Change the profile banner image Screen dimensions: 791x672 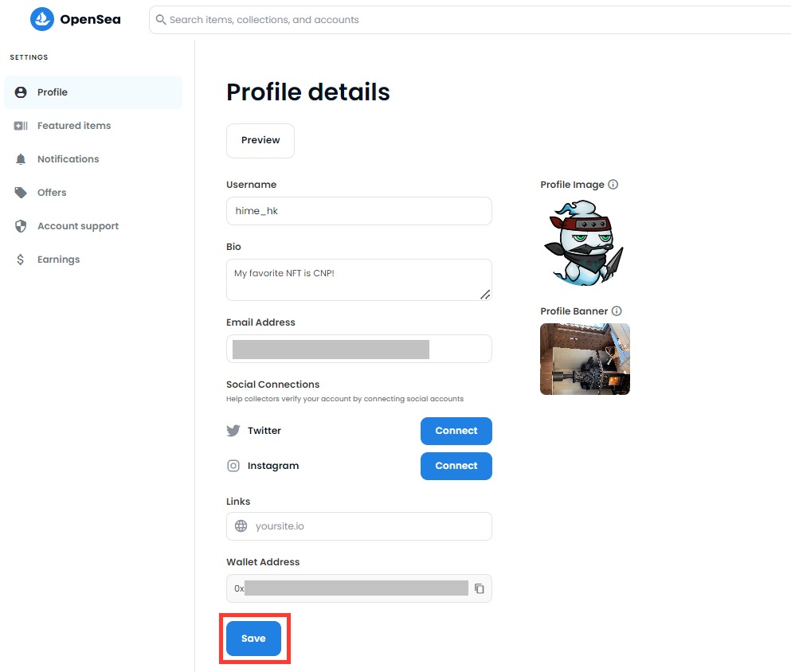[585, 359]
